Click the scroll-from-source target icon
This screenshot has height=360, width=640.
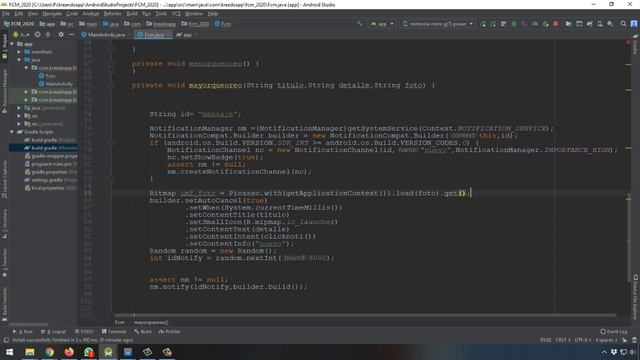click(x=38, y=35)
